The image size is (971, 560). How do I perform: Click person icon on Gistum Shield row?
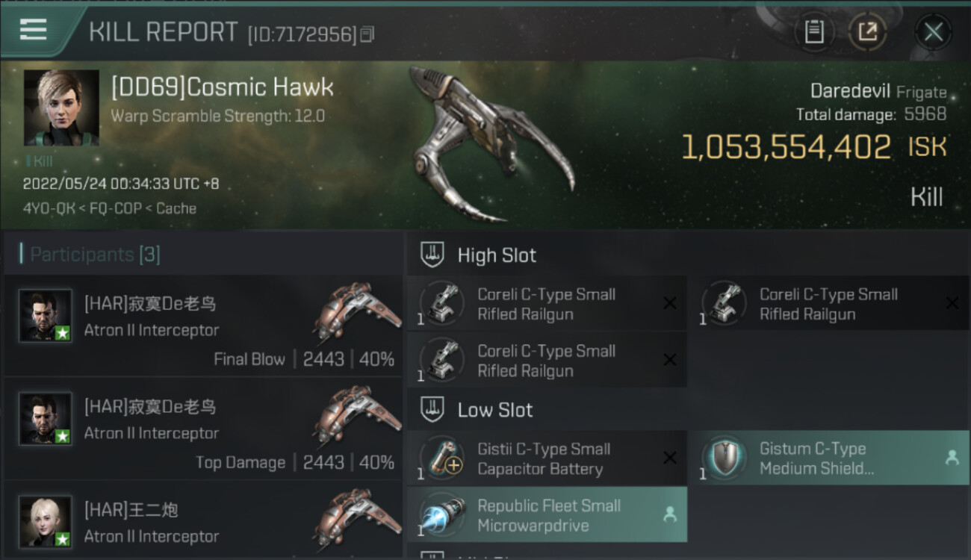[x=952, y=458]
